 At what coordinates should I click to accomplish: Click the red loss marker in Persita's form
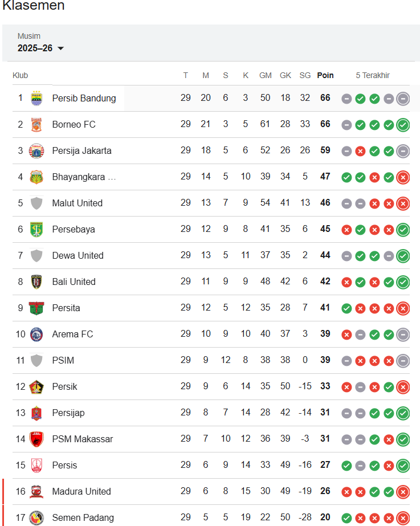(360, 308)
